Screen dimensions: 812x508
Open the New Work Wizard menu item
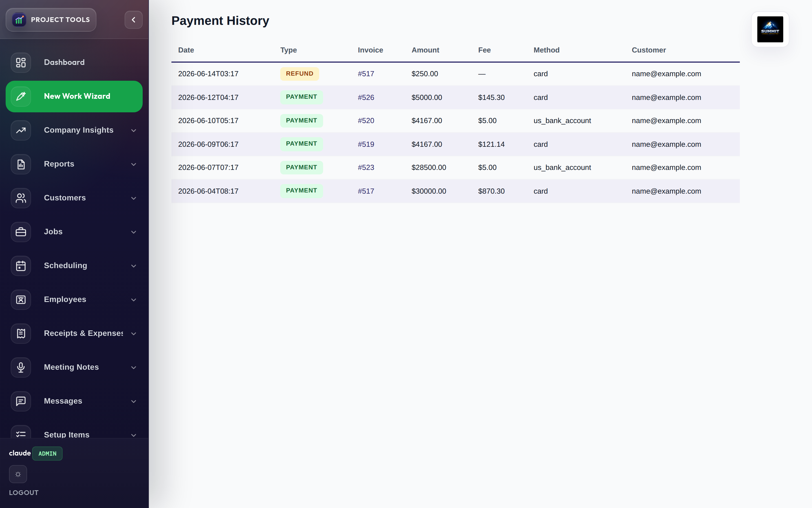74,97
